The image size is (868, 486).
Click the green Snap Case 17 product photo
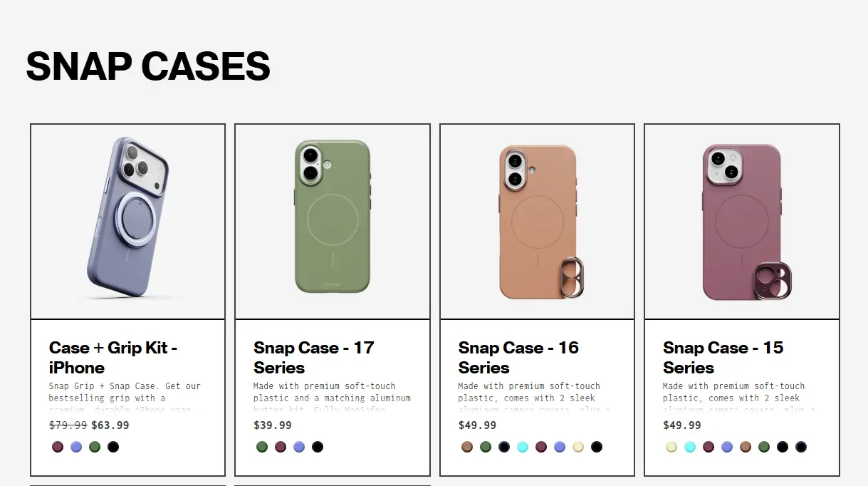332,219
